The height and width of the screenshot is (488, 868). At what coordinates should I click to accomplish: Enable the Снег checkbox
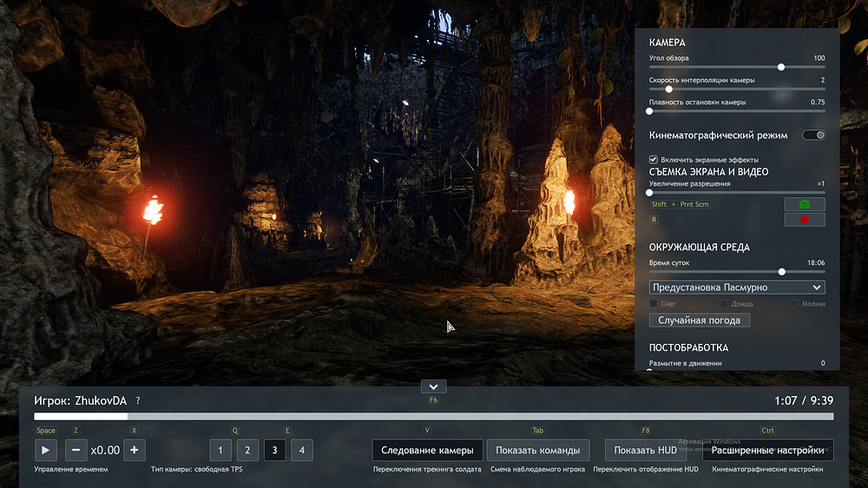click(654, 304)
